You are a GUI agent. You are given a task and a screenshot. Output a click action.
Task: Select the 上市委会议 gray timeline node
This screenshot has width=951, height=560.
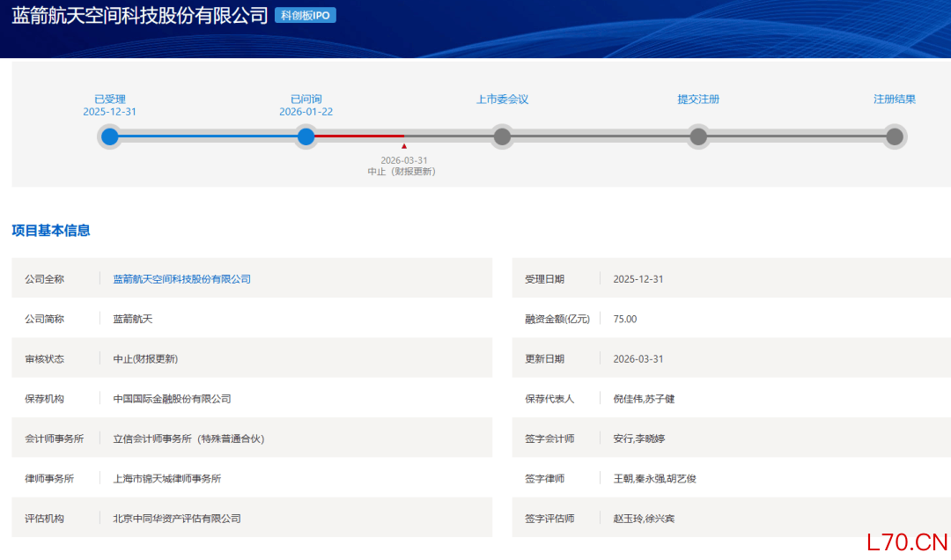click(502, 136)
